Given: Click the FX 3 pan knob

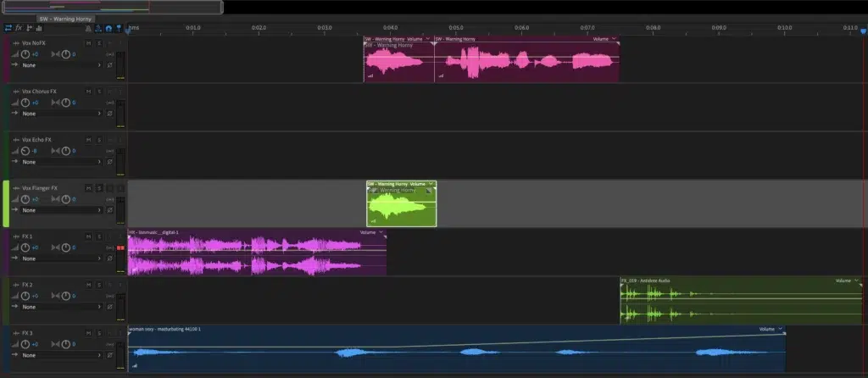Looking at the screenshot, I should 66,344.
